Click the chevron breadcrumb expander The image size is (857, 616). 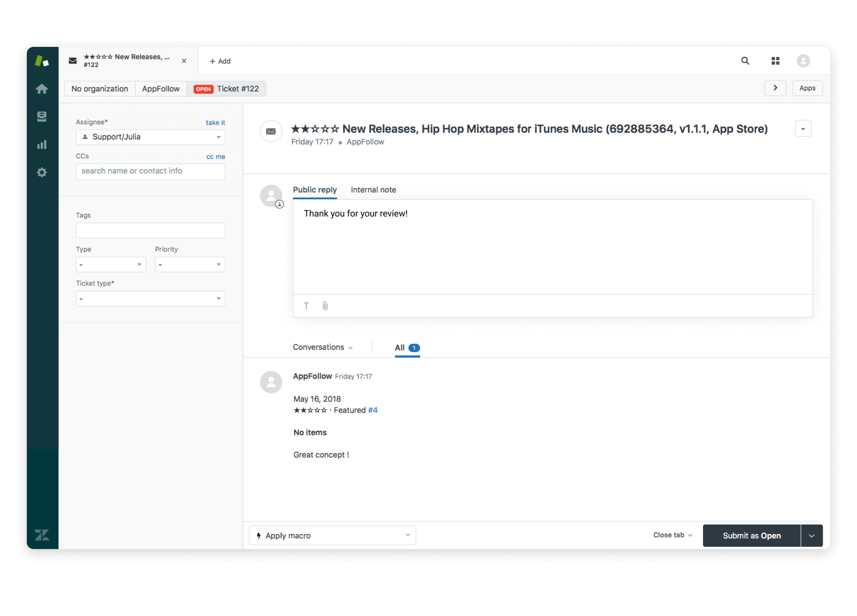[x=775, y=88]
